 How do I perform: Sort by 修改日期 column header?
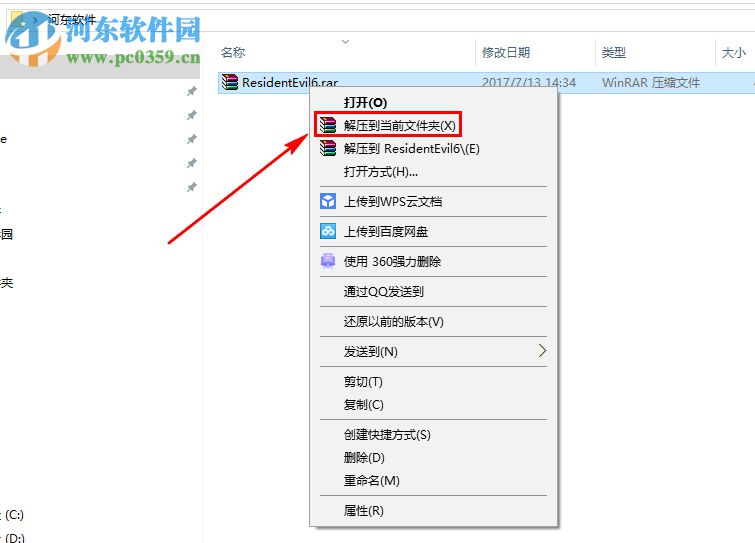tap(506, 52)
